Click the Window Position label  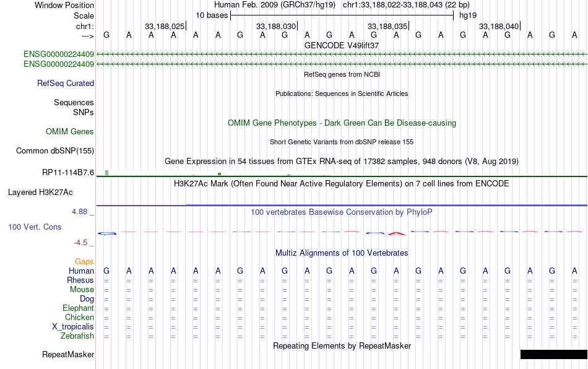64,5
